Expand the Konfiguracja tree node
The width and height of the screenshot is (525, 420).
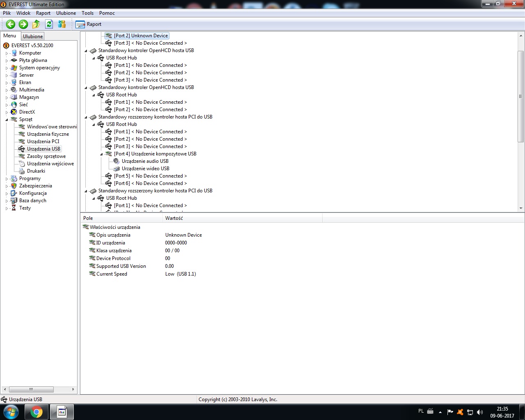tap(7, 194)
